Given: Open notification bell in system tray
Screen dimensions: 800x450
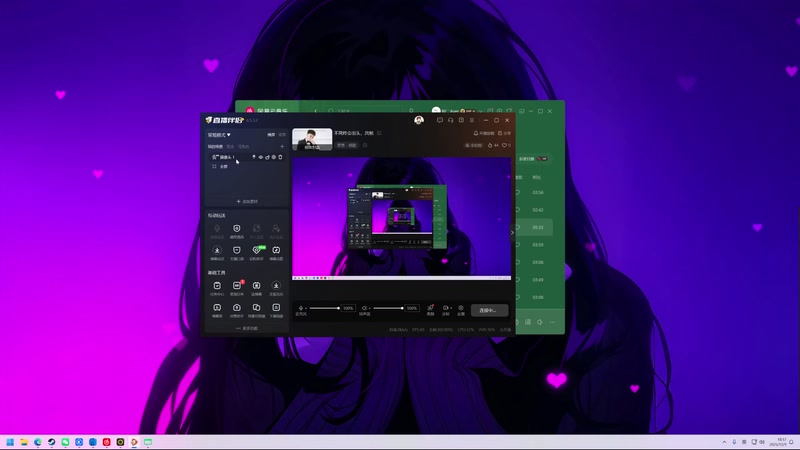Looking at the screenshot, I should tap(791, 442).
